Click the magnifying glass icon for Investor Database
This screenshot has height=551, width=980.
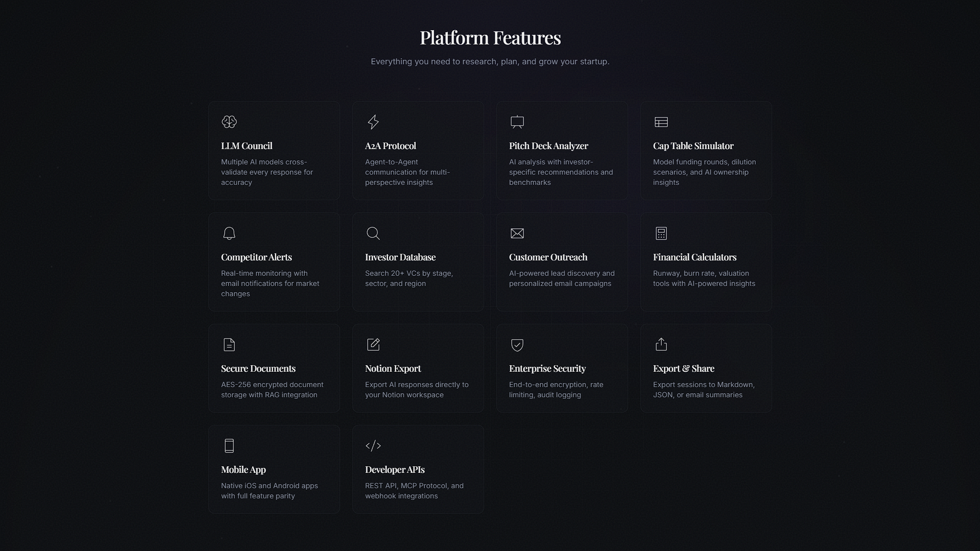click(373, 233)
